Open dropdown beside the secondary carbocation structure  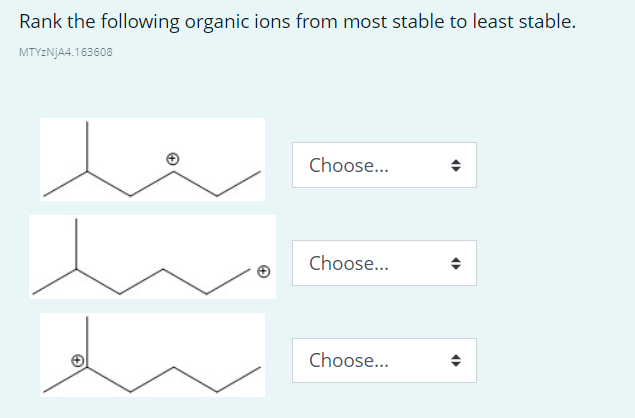384,165
